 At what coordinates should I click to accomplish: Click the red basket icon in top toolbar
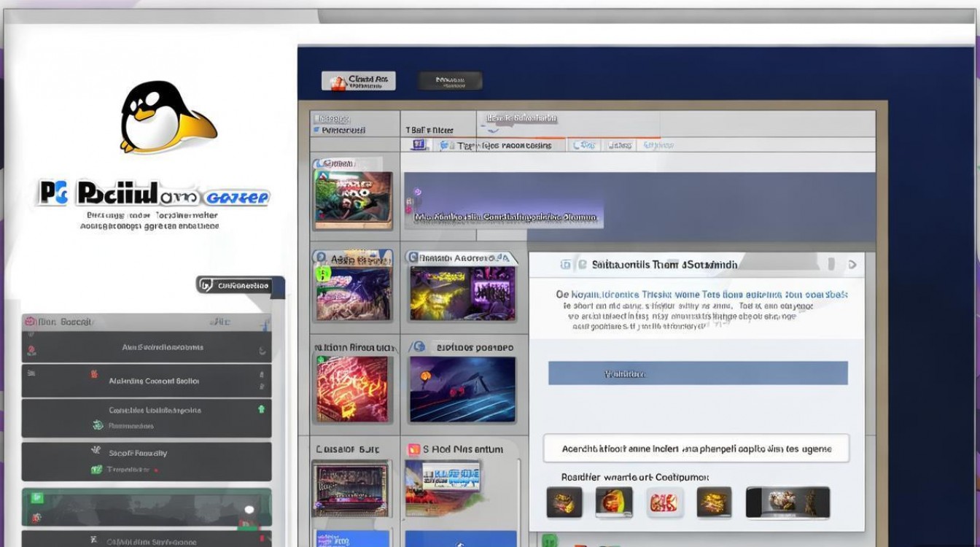(337, 82)
